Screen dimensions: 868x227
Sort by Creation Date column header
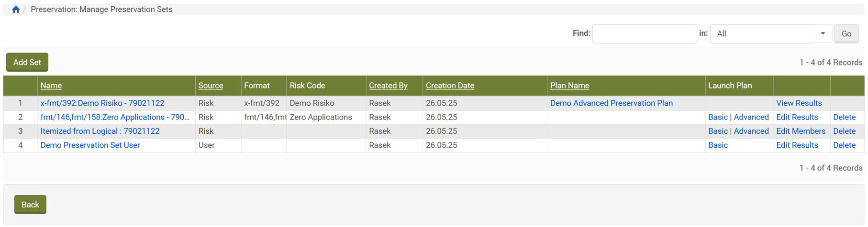450,86
